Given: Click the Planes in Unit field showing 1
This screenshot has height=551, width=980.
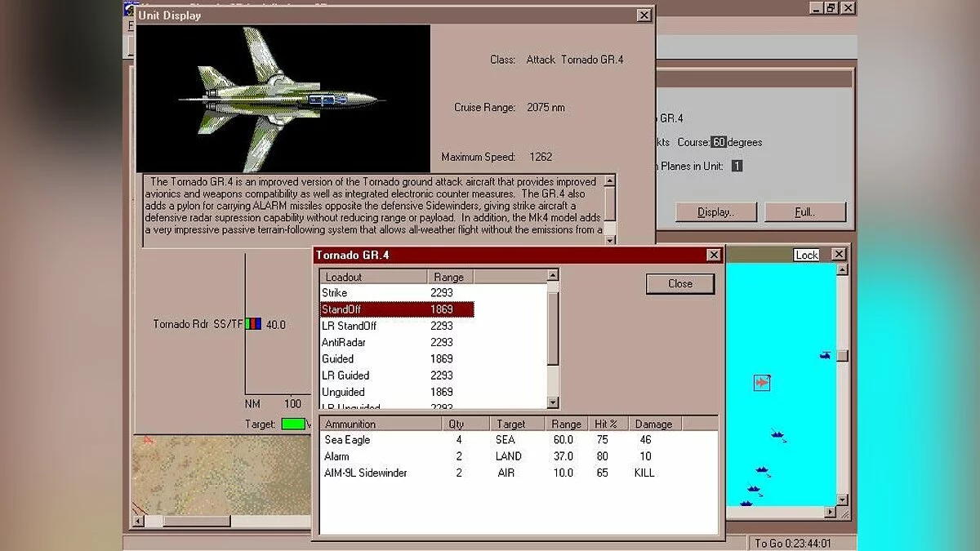Looking at the screenshot, I should (x=737, y=166).
